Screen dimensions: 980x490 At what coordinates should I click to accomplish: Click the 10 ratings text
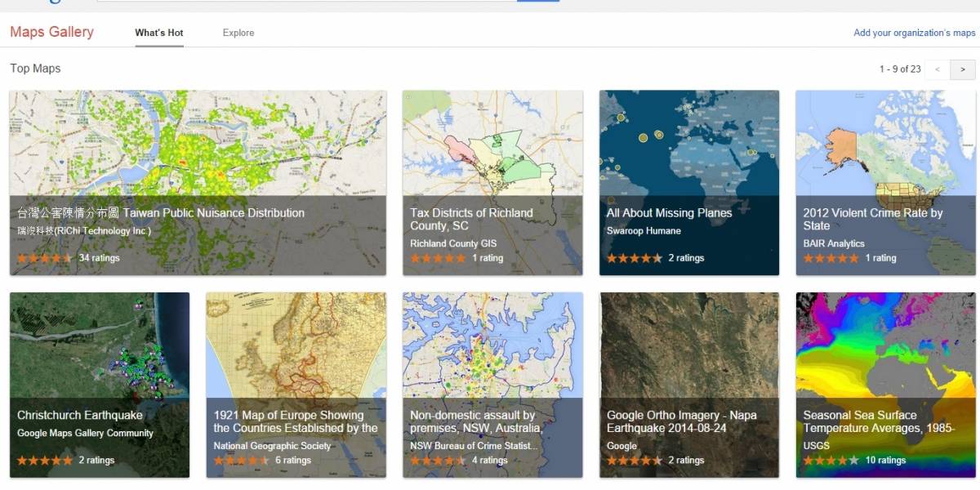click(x=885, y=461)
